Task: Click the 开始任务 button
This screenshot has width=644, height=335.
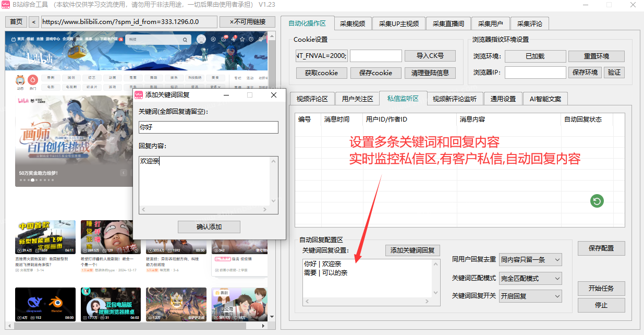Action: point(601,288)
